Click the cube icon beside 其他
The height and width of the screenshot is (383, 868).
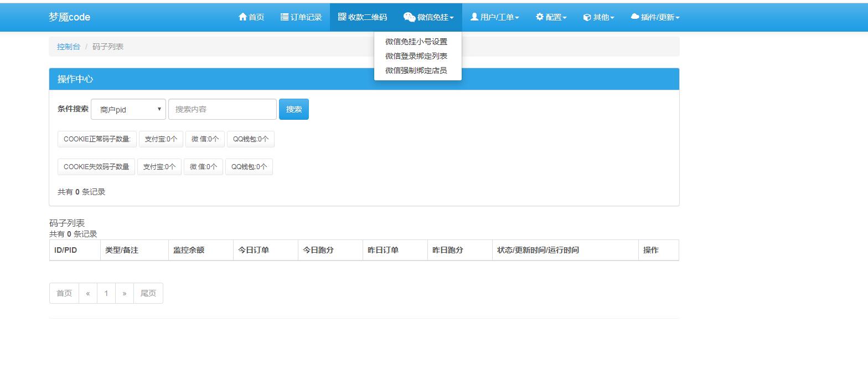pyautogui.click(x=587, y=17)
